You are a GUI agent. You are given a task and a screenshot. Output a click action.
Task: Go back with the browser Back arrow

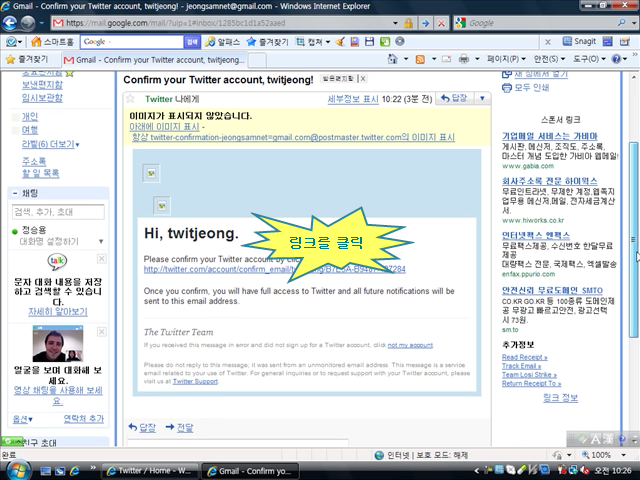click(10, 23)
